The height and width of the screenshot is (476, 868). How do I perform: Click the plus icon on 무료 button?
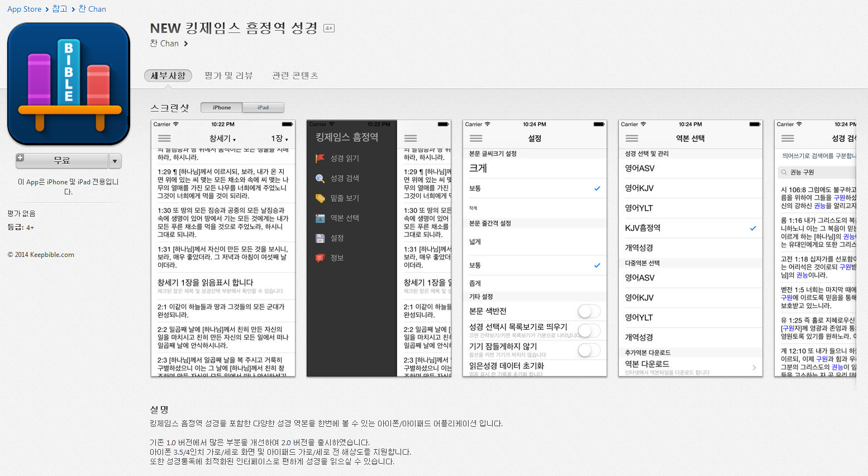pyautogui.click(x=20, y=158)
